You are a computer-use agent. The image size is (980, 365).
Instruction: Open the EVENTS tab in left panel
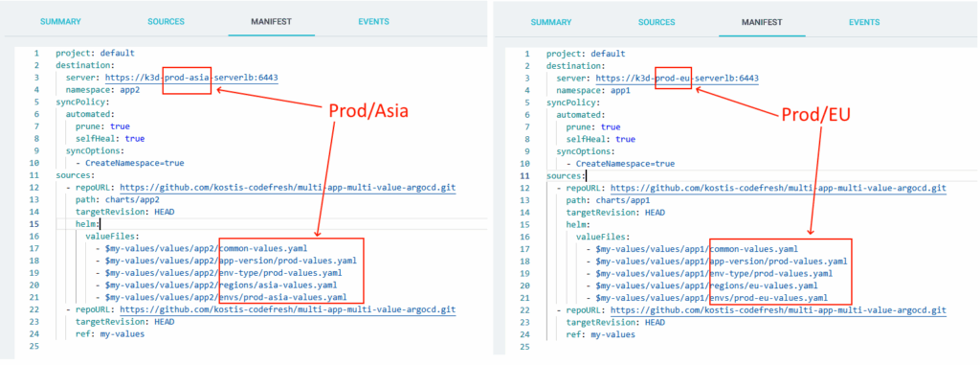tap(374, 21)
